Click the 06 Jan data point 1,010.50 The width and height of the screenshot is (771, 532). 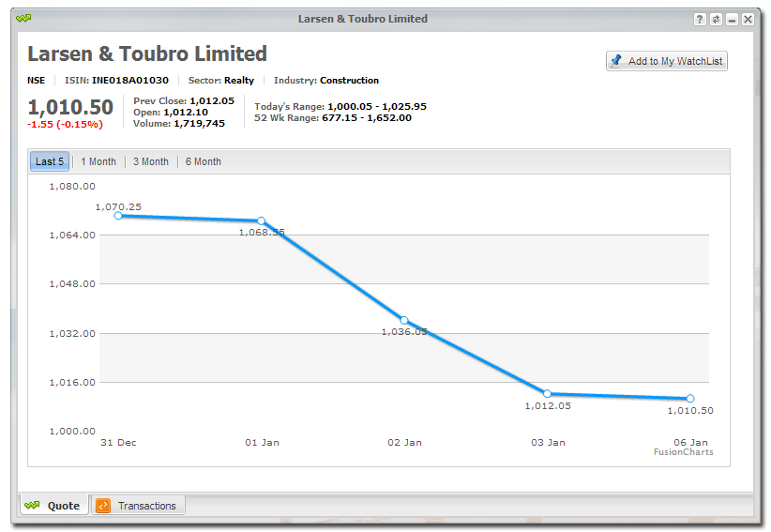(x=690, y=398)
